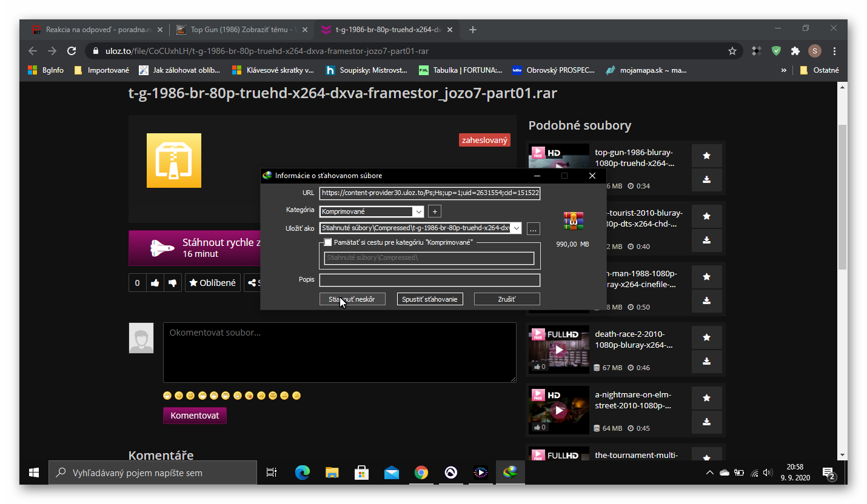The height and width of the screenshot is (504, 867).
Task: Download the death-race-2-2010 file via arrow icon
Action: click(x=706, y=361)
